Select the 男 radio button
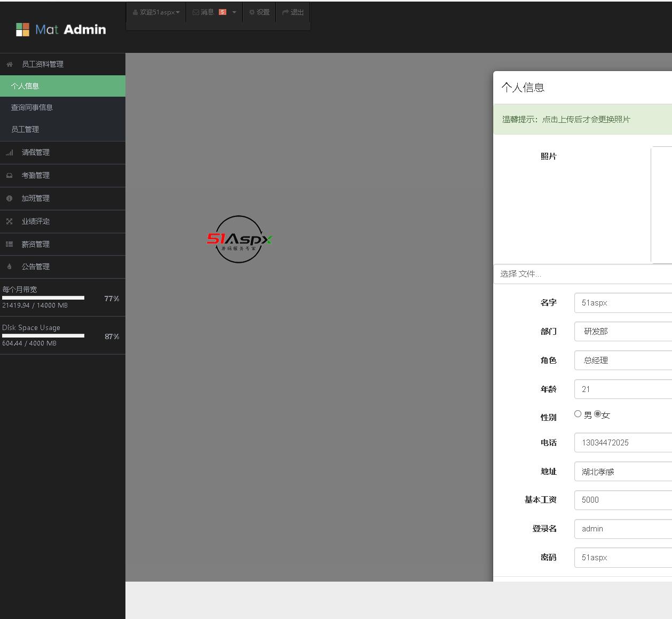672x619 pixels. (x=578, y=413)
